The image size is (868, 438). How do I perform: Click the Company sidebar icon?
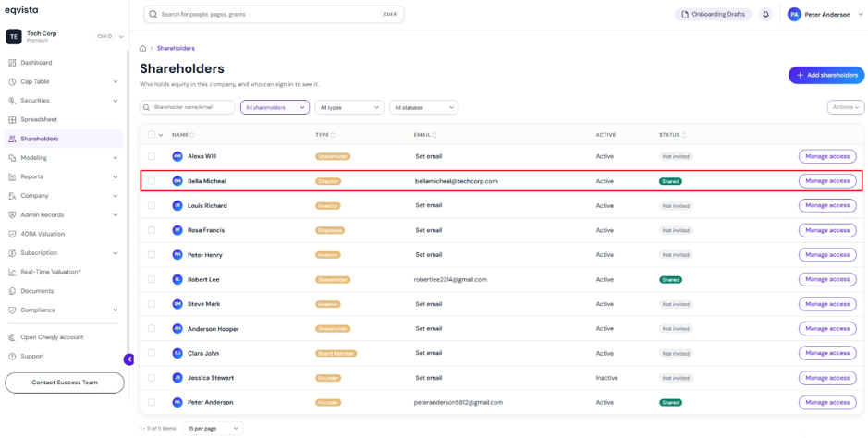[x=12, y=196]
